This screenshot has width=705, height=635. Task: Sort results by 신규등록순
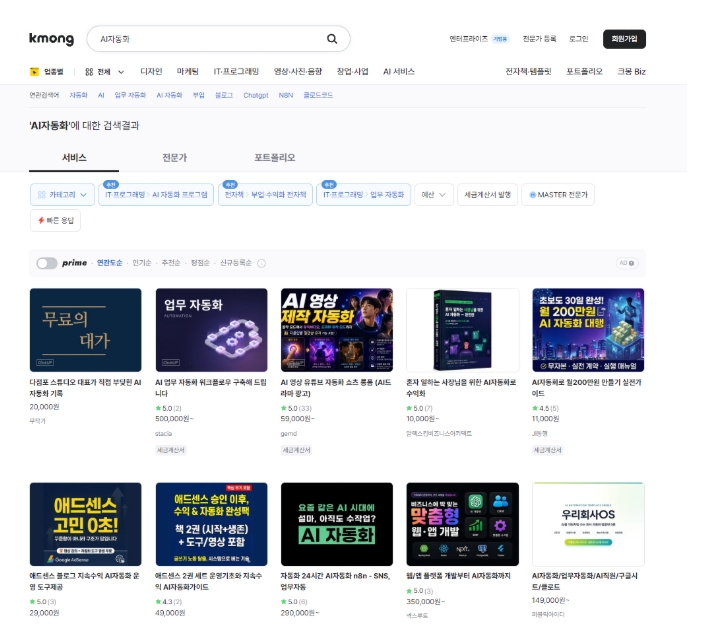point(236,263)
